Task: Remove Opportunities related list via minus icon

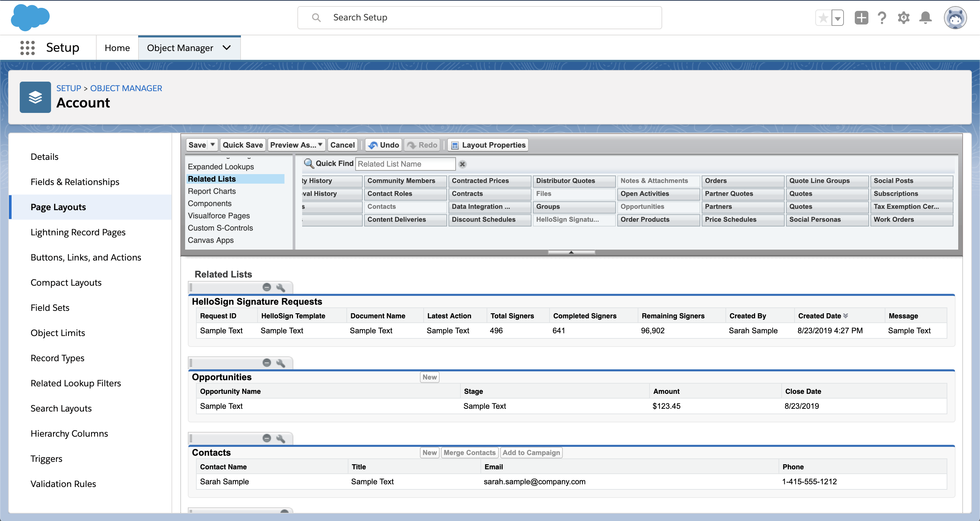Action: tap(267, 363)
